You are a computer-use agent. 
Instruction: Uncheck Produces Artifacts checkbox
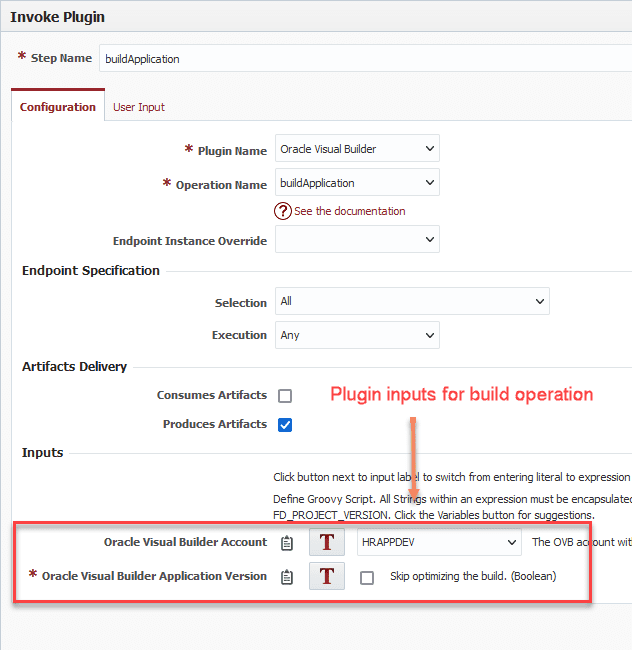coord(285,425)
